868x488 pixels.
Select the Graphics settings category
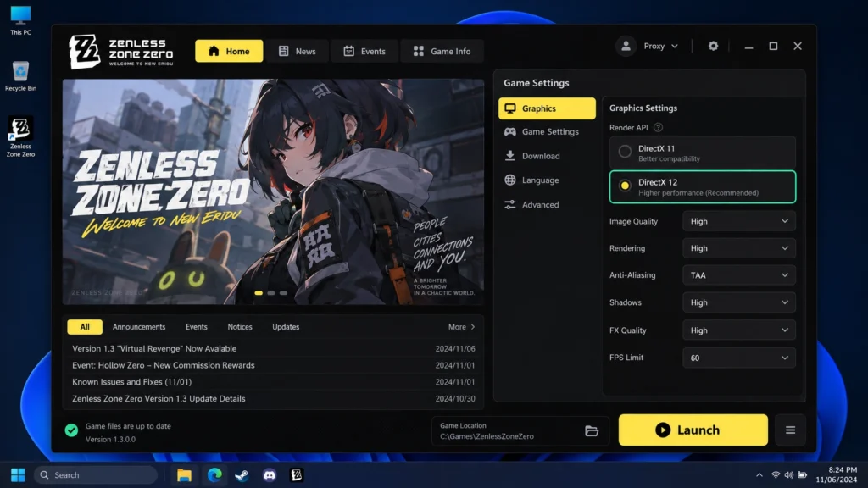(x=547, y=108)
